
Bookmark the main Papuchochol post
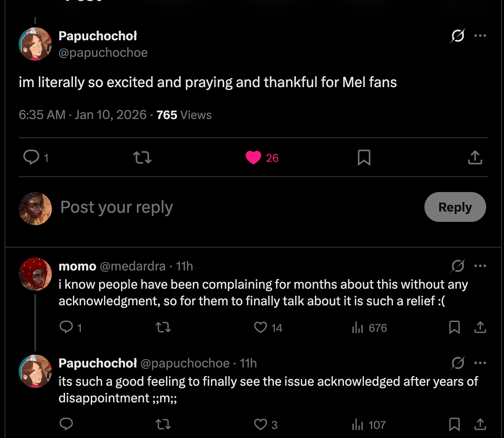364,158
